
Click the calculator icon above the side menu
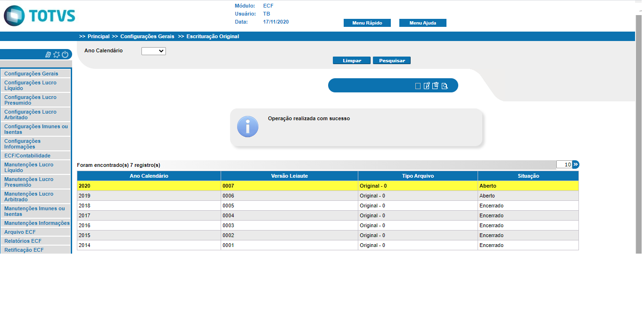[x=48, y=55]
